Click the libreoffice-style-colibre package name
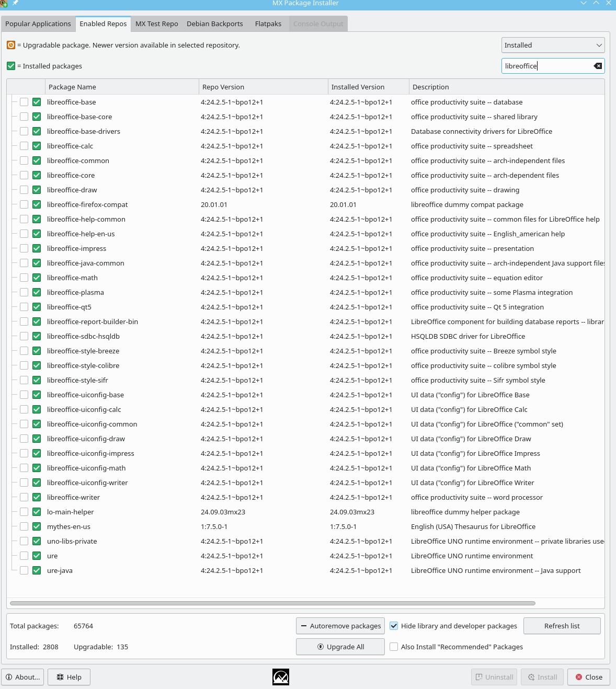The height and width of the screenshot is (689, 616). coord(83,365)
